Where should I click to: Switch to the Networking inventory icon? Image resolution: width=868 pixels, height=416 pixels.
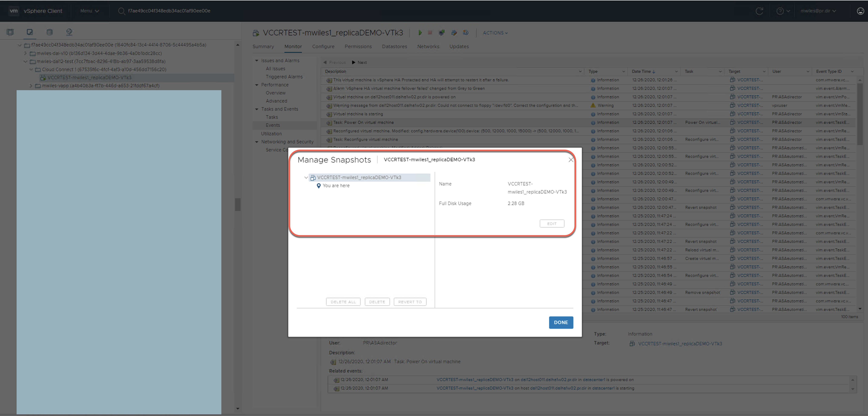point(69,32)
